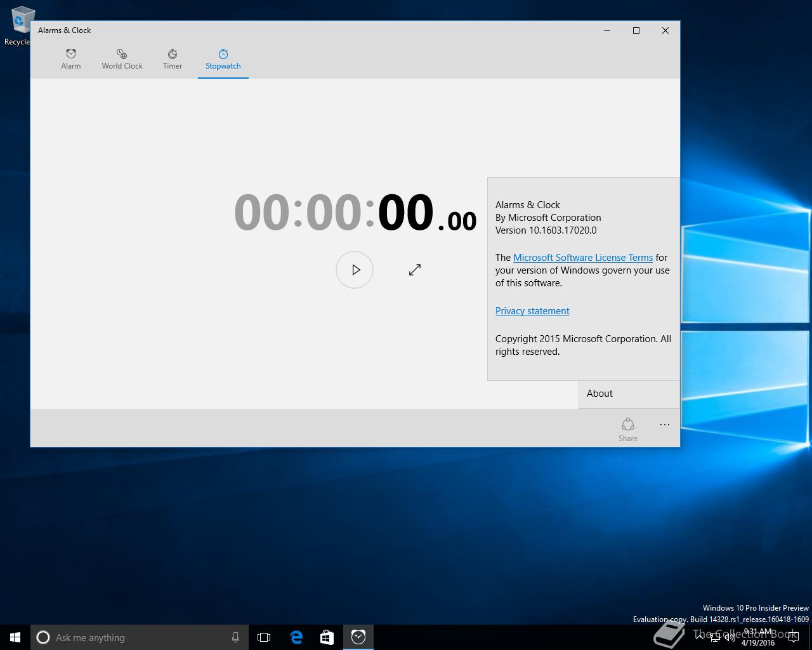Click the Alarms & Clock title bar text

[x=64, y=30]
